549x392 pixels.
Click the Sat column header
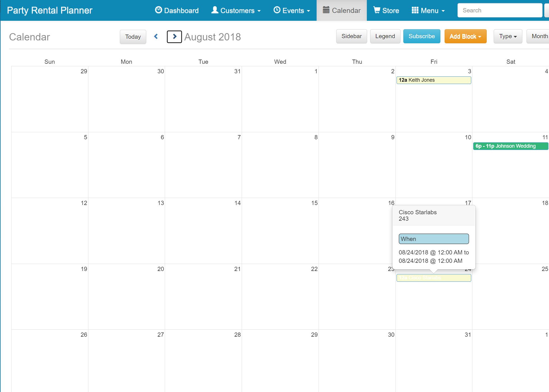(511, 62)
